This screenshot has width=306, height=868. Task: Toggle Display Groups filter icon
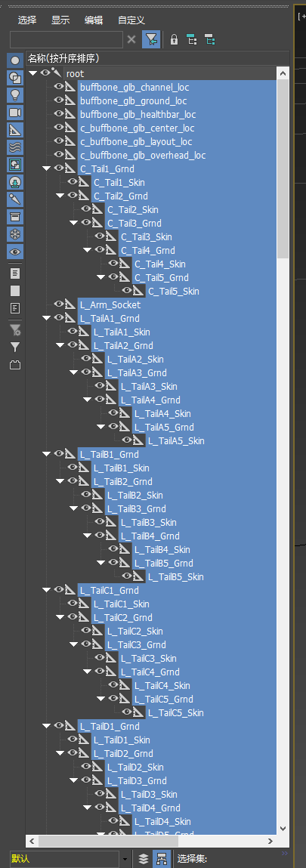pyautogui.click(x=15, y=165)
